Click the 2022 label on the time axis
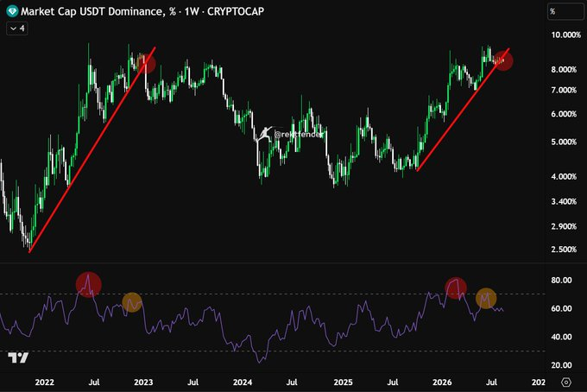The width and height of the screenshot is (587, 392). [x=45, y=383]
